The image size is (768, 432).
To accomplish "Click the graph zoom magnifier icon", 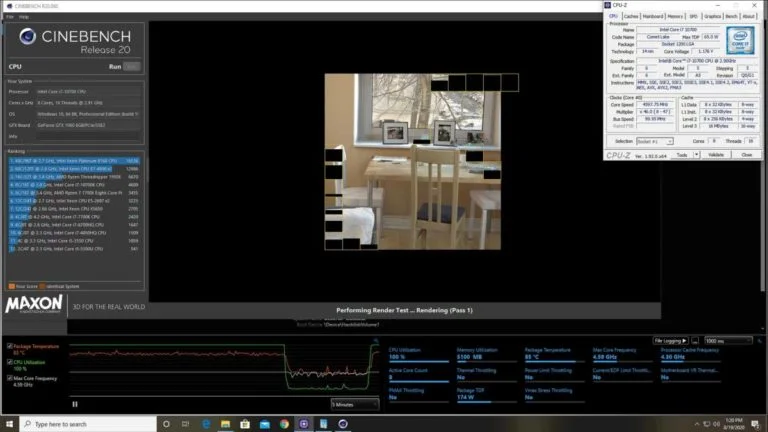I will (x=376, y=340).
